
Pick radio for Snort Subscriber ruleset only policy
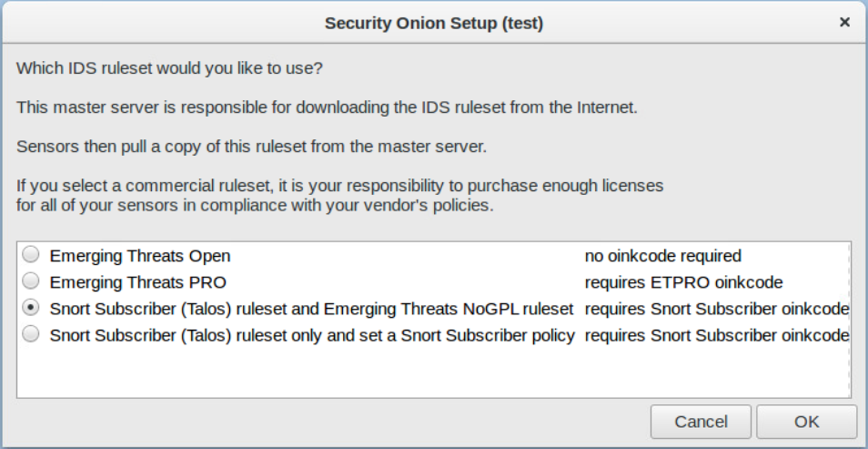pyautogui.click(x=31, y=334)
